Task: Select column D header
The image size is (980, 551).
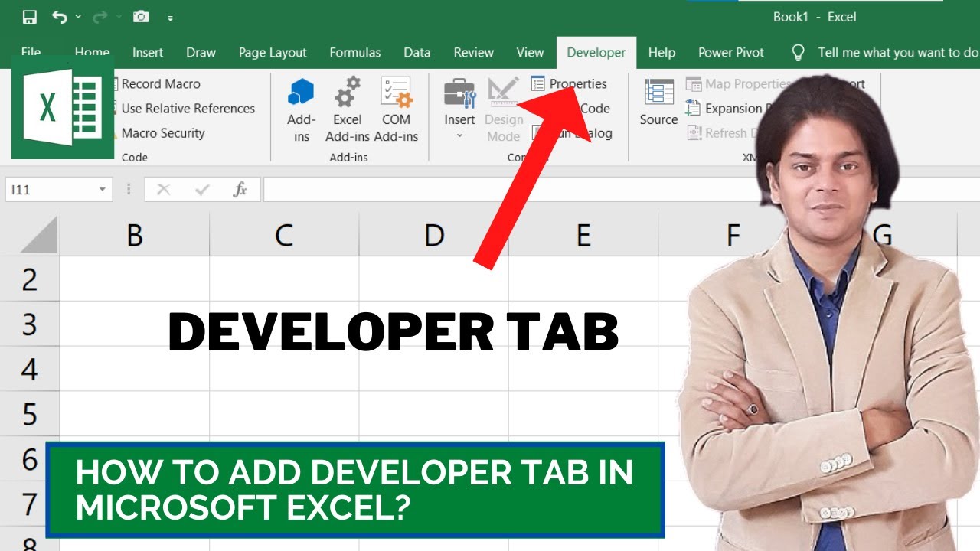Action: click(x=433, y=235)
